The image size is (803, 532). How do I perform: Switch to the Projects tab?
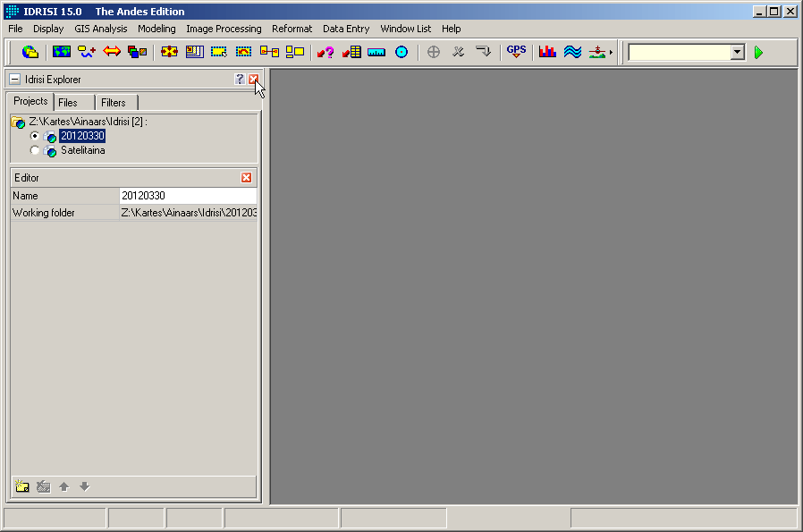click(30, 101)
